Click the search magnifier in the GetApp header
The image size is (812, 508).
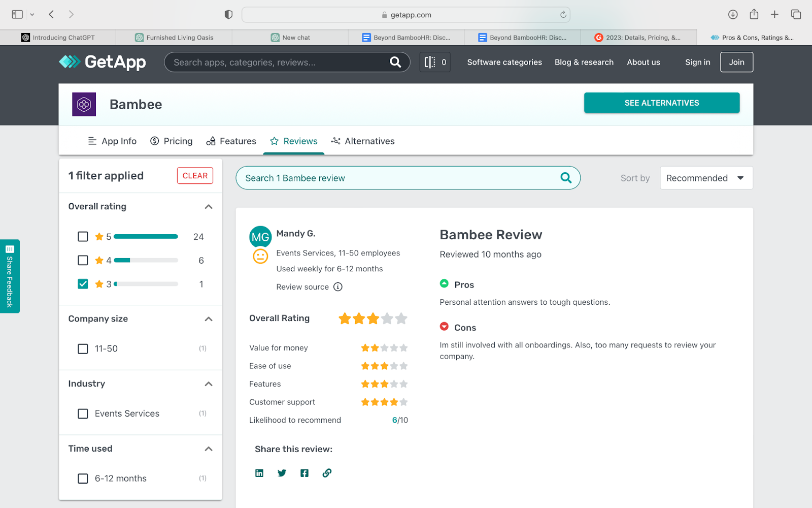(x=395, y=62)
